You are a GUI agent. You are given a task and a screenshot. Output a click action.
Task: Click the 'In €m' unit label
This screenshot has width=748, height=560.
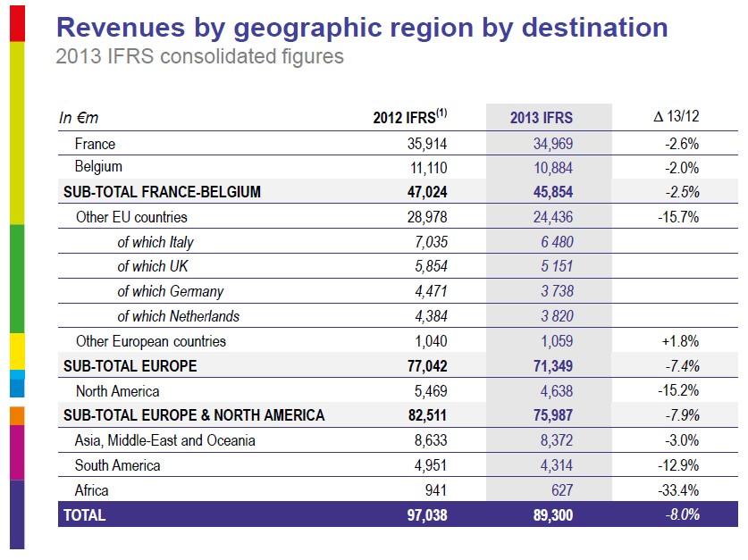(79, 118)
